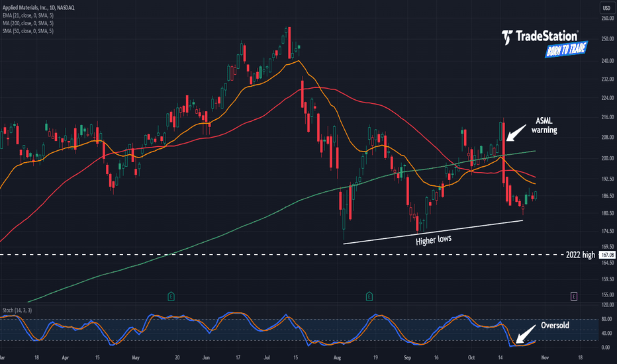Click the 40.00 stochastic scale label

click(x=606, y=334)
